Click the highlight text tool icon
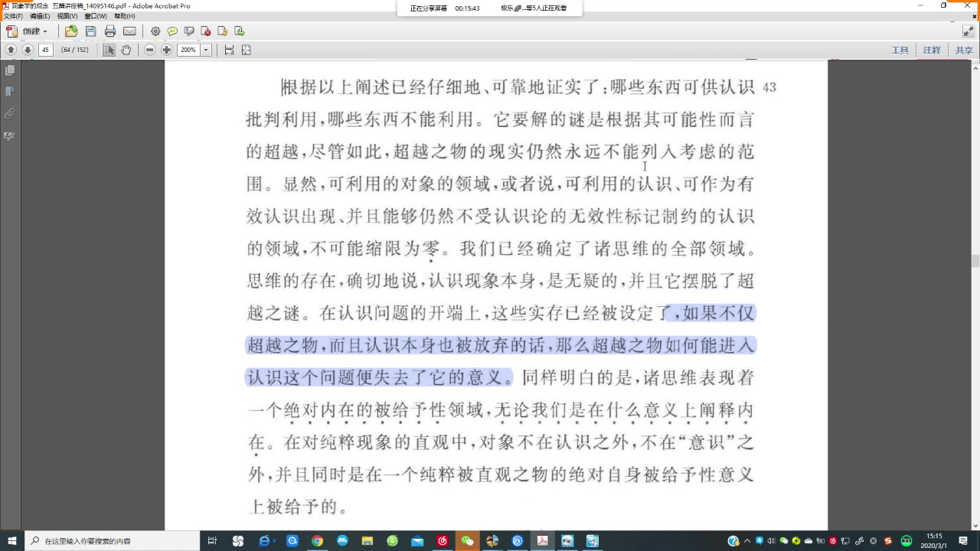Screen dimensions: 980x551 click(x=189, y=31)
